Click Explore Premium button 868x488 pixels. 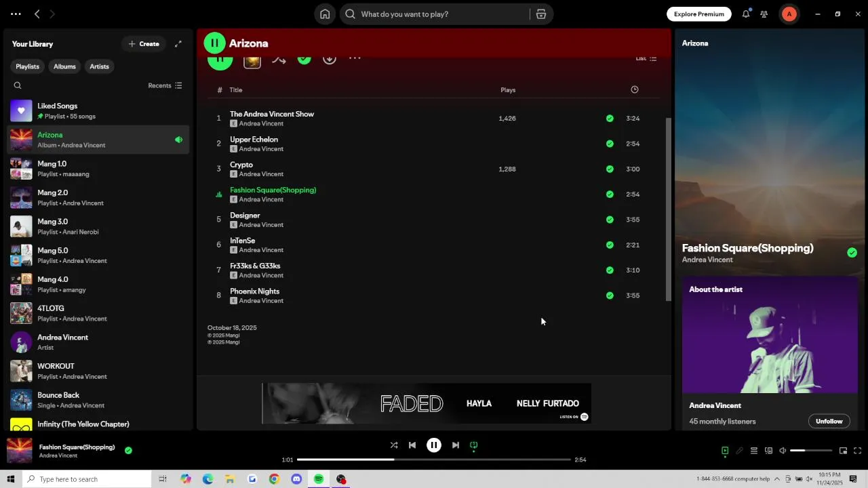pos(699,14)
